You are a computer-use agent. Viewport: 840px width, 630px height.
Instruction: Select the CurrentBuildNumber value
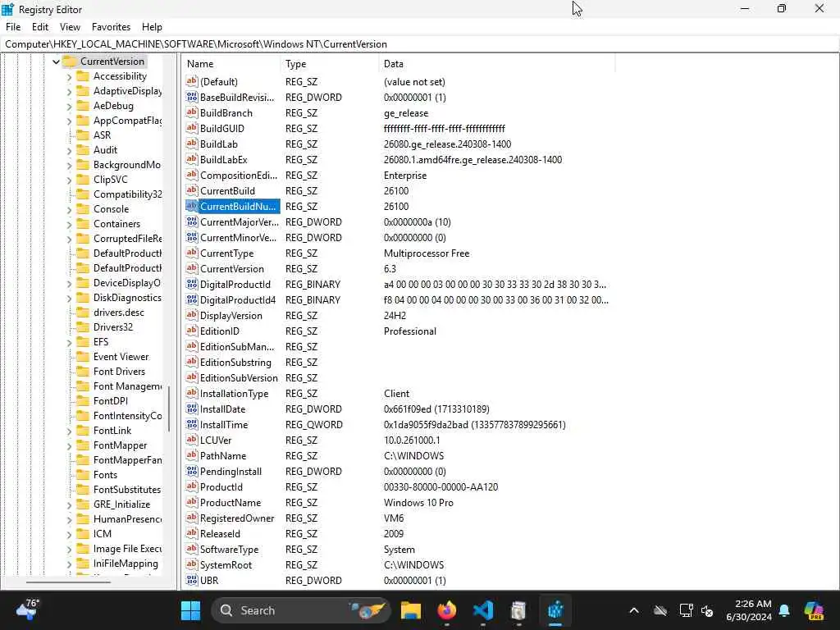point(238,206)
